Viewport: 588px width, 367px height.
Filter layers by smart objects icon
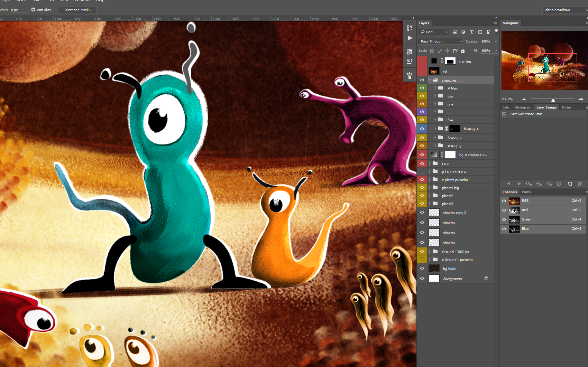coord(488,32)
